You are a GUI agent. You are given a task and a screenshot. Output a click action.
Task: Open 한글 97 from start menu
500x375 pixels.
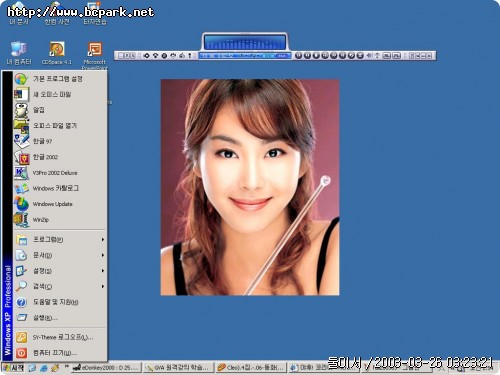[60, 141]
